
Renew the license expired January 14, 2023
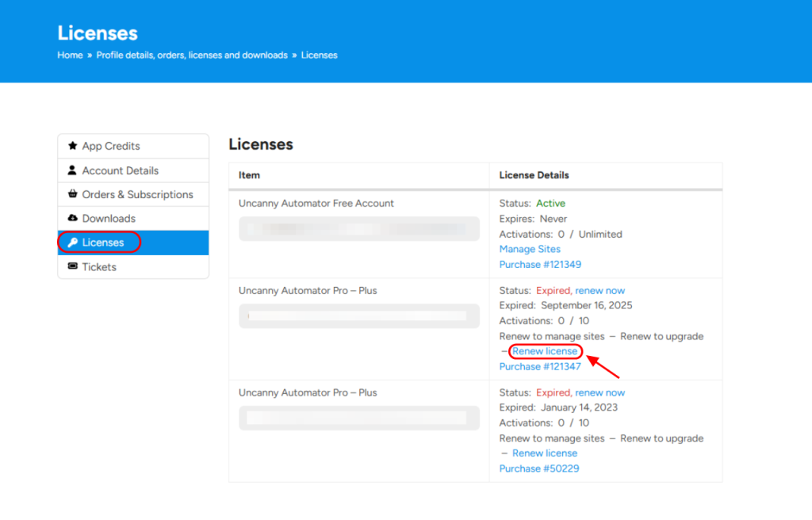pos(545,453)
